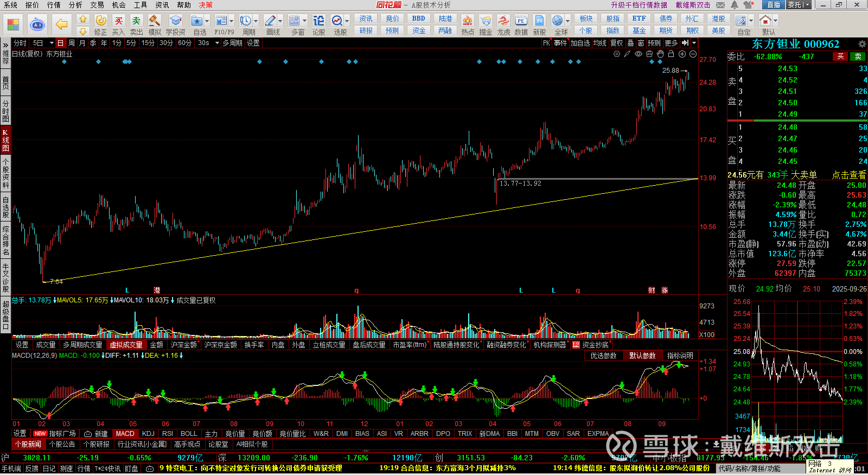This screenshot has height=475, width=868.
Task: Click the 修正 refresh icon
Action: point(101,21)
